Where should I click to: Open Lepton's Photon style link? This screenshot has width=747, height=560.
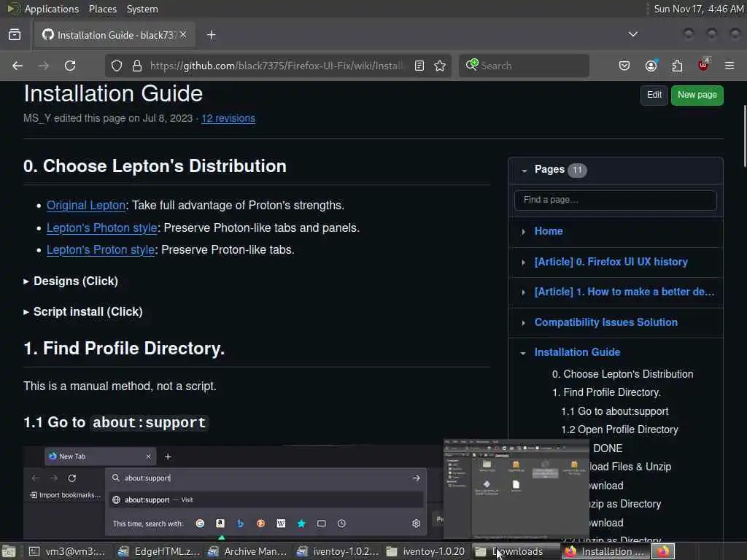coord(102,227)
